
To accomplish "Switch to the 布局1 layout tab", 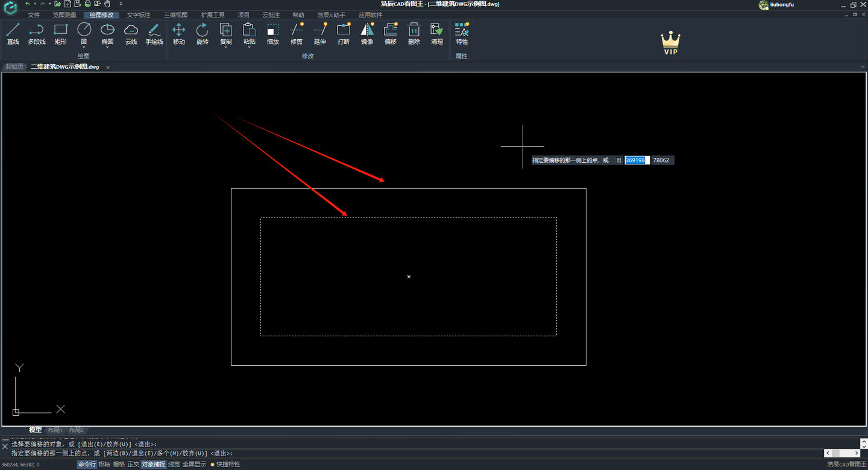I will pos(55,430).
